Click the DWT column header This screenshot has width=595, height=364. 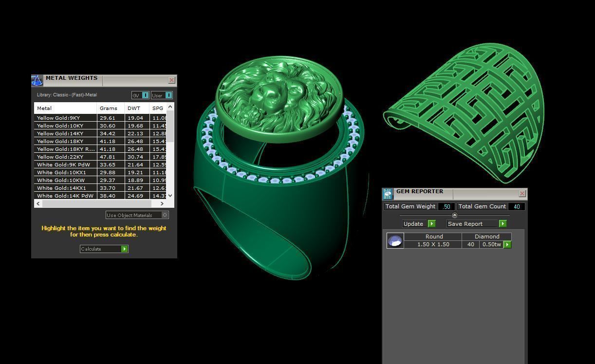tap(137, 108)
